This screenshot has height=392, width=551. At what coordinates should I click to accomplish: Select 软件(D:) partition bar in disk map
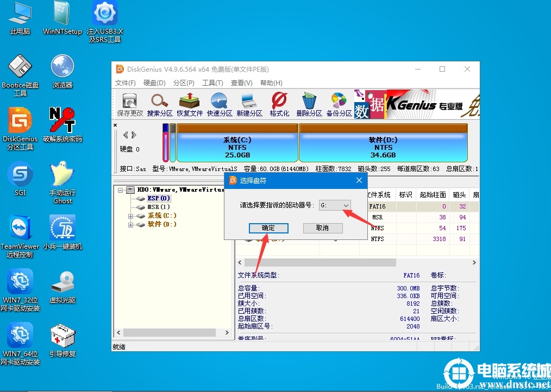tap(383, 143)
